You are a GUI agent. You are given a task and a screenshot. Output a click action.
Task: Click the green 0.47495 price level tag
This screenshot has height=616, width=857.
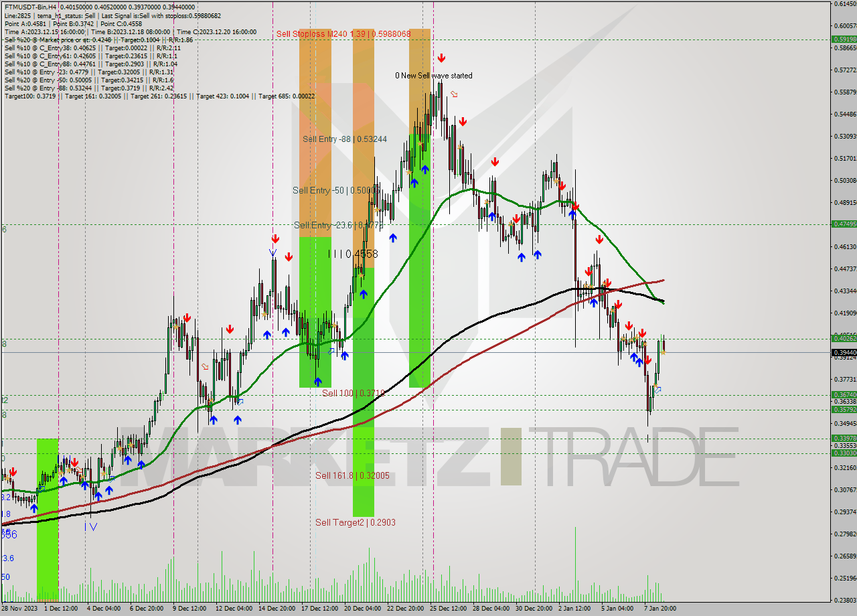point(844,224)
